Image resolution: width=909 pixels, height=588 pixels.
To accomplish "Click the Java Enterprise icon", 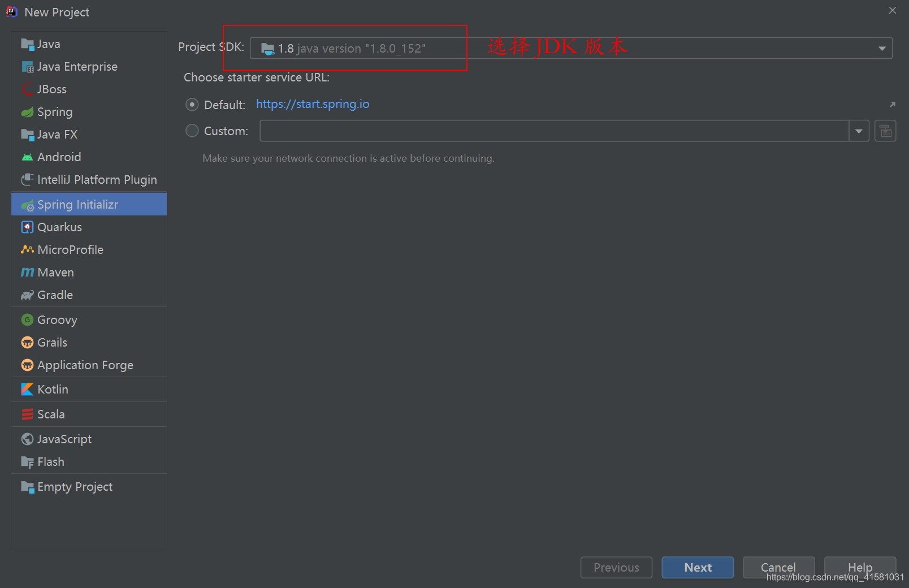I will pos(27,67).
